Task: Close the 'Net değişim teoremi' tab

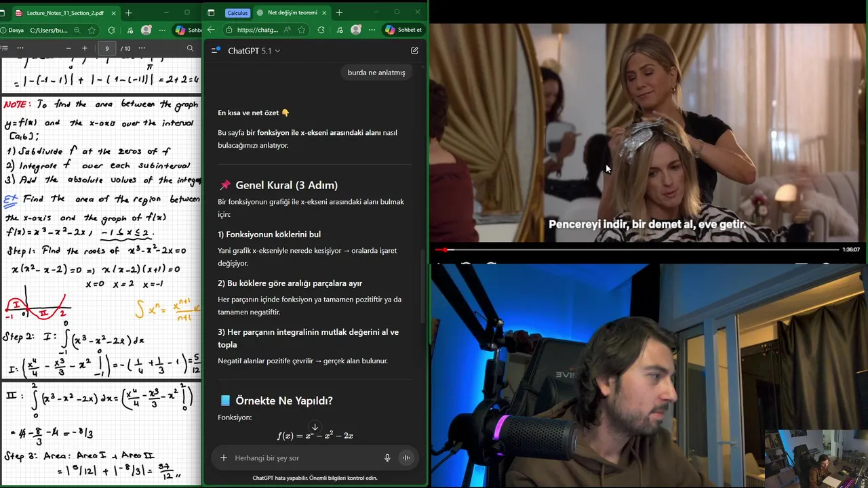Action: (324, 13)
